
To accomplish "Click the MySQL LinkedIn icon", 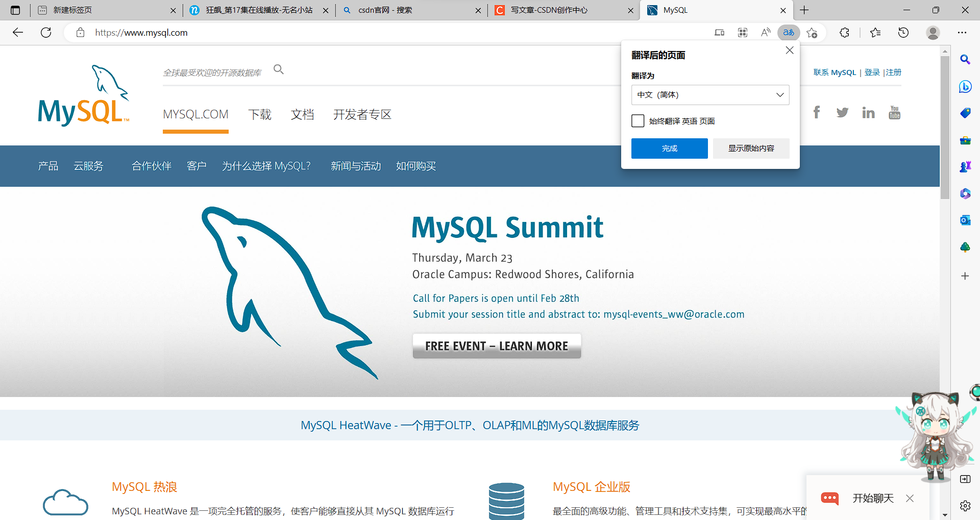I will [x=868, y=112].
